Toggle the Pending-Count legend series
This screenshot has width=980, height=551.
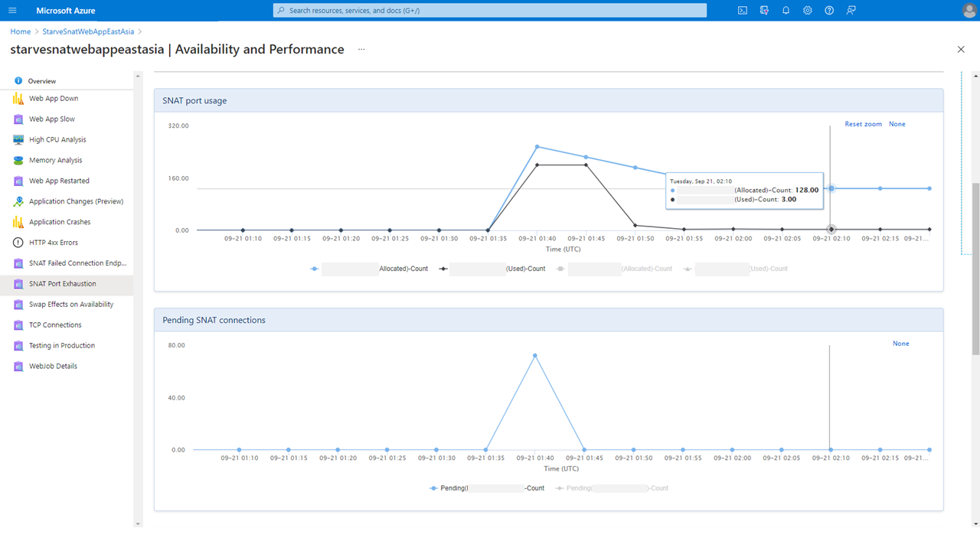tap(487, 488)
